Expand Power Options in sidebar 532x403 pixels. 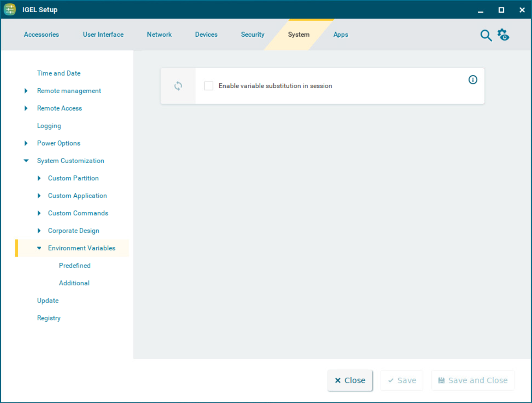pyautogui.click(x=26, y=143)
